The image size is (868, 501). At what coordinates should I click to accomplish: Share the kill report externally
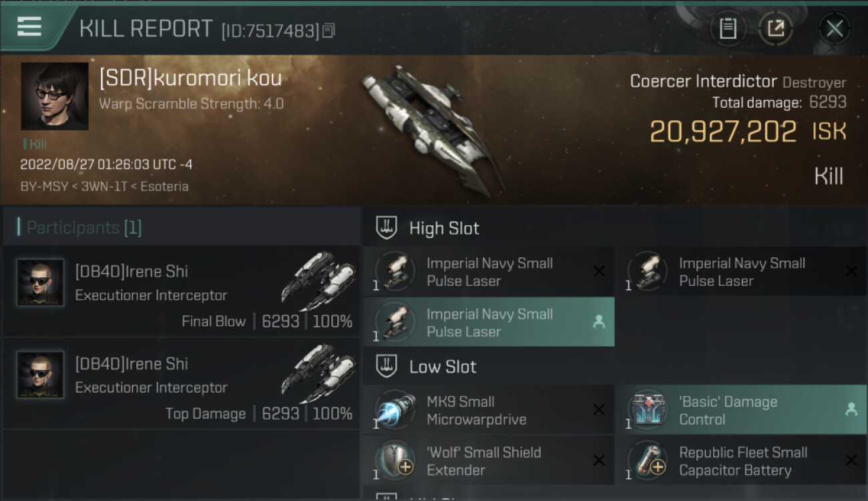pos(775,29)
